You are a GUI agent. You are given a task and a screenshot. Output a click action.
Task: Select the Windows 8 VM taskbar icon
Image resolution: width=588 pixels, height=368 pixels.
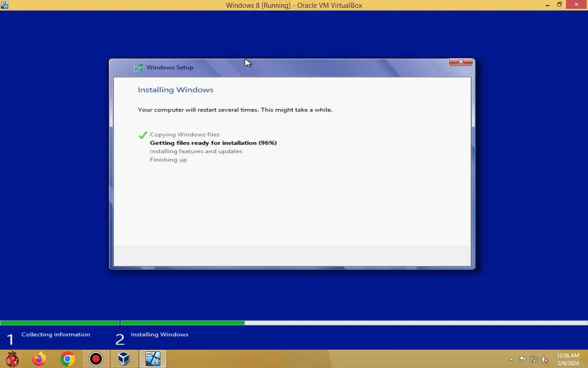(x=153, y=359)
